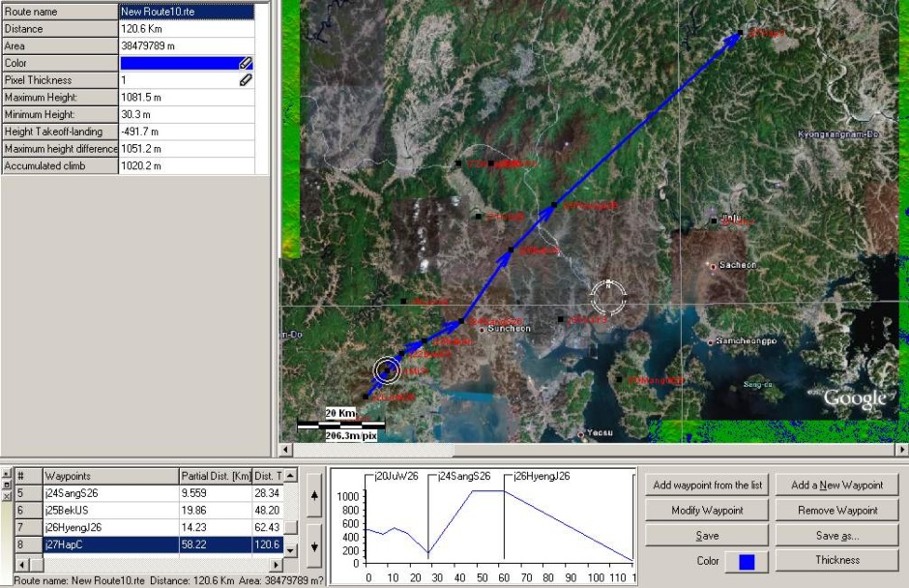Move the selected waypoint up with the up-arrow button

click(314, 495)
